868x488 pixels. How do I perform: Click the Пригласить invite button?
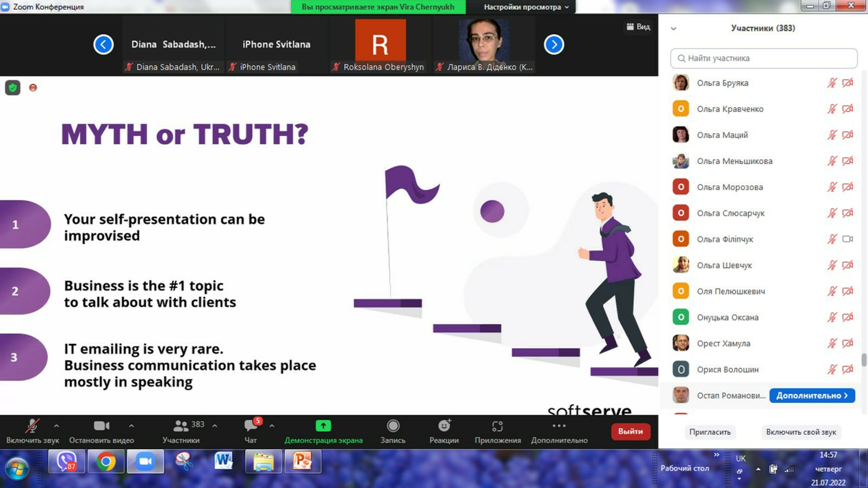point(710,432)
